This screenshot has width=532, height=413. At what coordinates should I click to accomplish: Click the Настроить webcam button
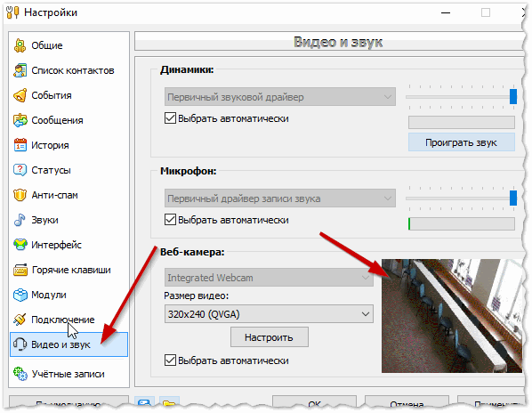pyautogui.click(x=270, y=337)
